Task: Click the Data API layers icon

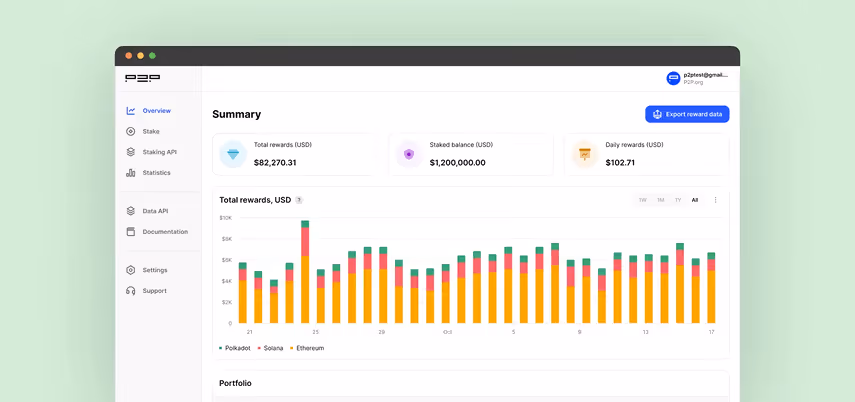Action: pyautogui.click(x=131, y=211)
